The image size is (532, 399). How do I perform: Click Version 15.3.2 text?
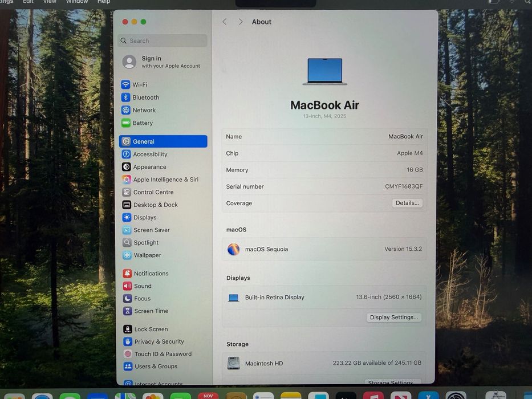click(403, 249)
